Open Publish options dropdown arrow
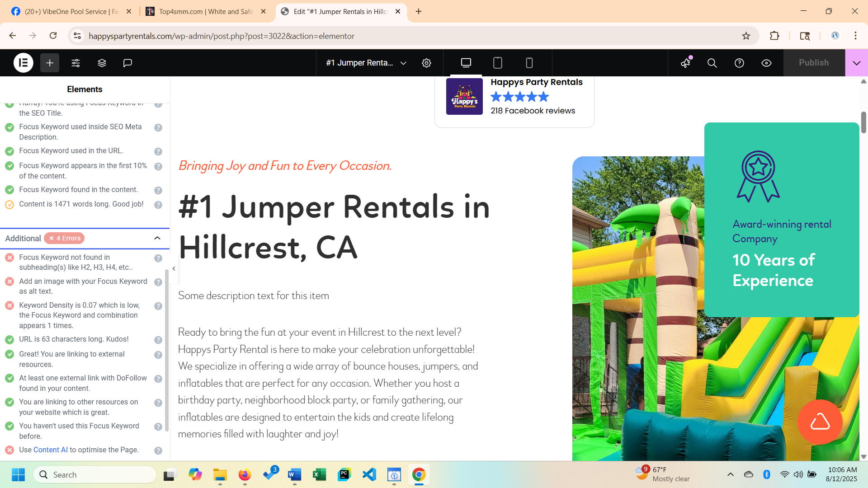This screenshot has width=868, height=488. (x=856, y=63)
